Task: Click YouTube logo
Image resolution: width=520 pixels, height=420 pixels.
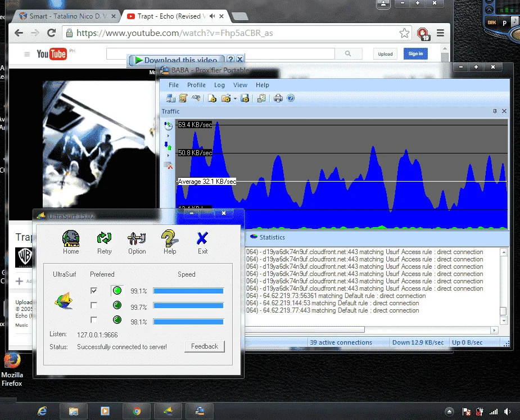Action: (x=52, y=54)
